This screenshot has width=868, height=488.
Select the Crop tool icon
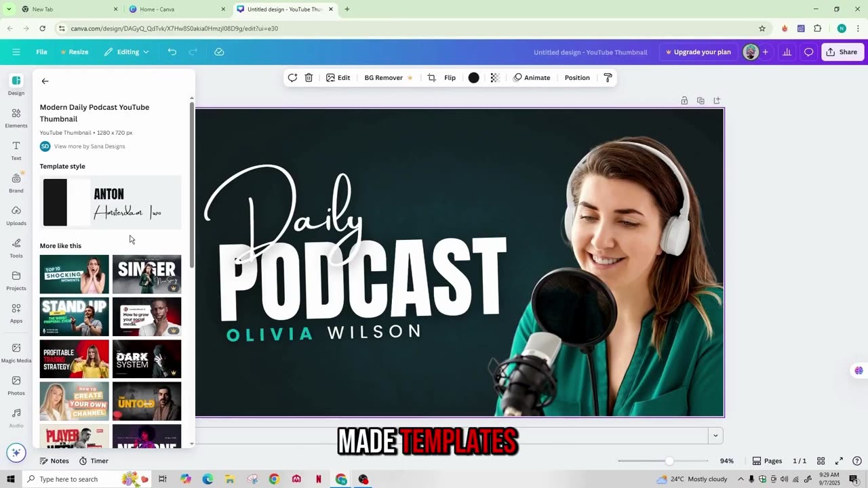pos(431,78)
